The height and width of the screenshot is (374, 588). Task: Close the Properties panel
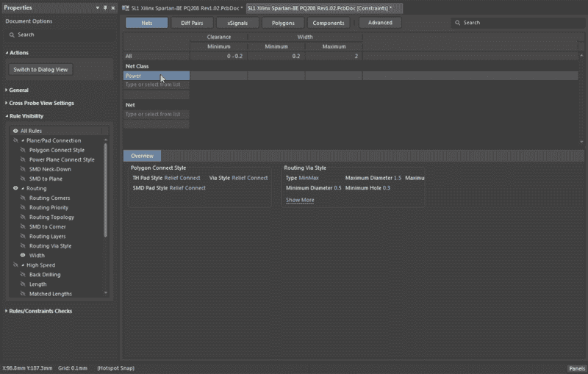(113, 8)
